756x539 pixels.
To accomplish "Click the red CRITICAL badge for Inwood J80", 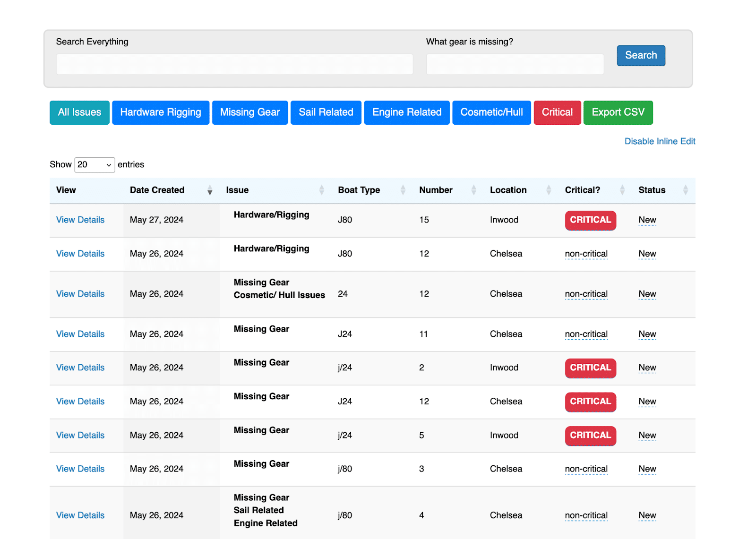I will (x=590, y=220).
